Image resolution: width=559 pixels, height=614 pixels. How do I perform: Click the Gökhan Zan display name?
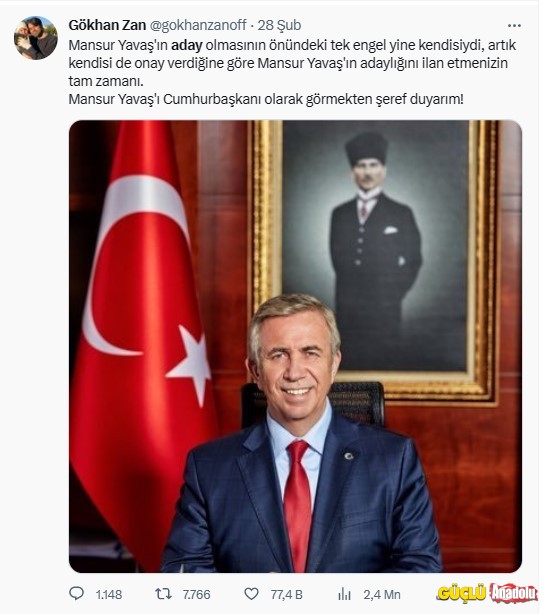[107, 25]
